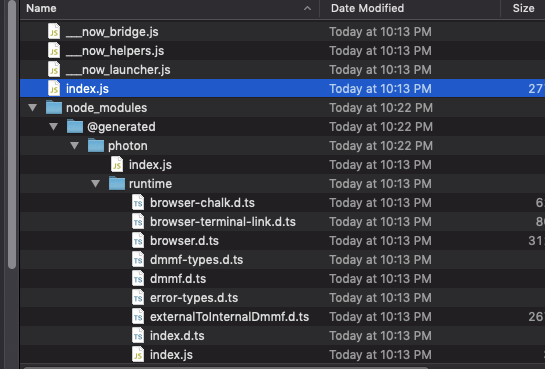Screen dimensions: 545x369
Task: Click the ___now_launcher.js file icon
Action: click(54, 69)
